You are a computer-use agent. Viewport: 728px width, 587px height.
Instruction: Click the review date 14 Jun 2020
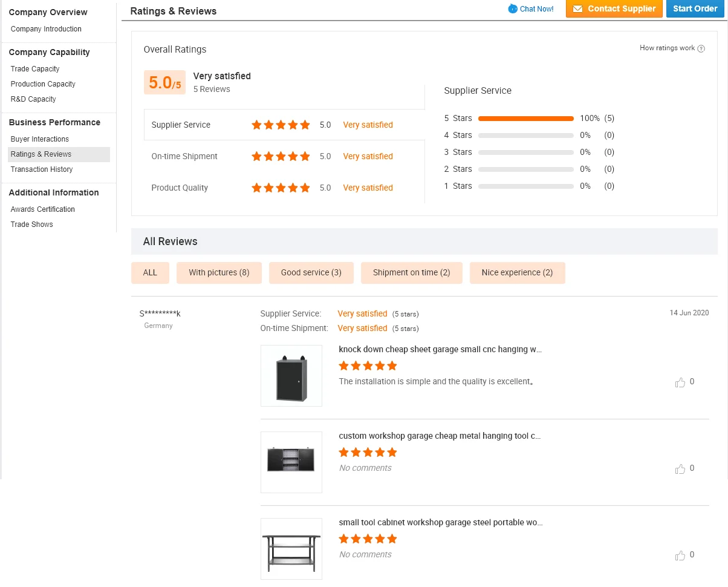point(689,313)
